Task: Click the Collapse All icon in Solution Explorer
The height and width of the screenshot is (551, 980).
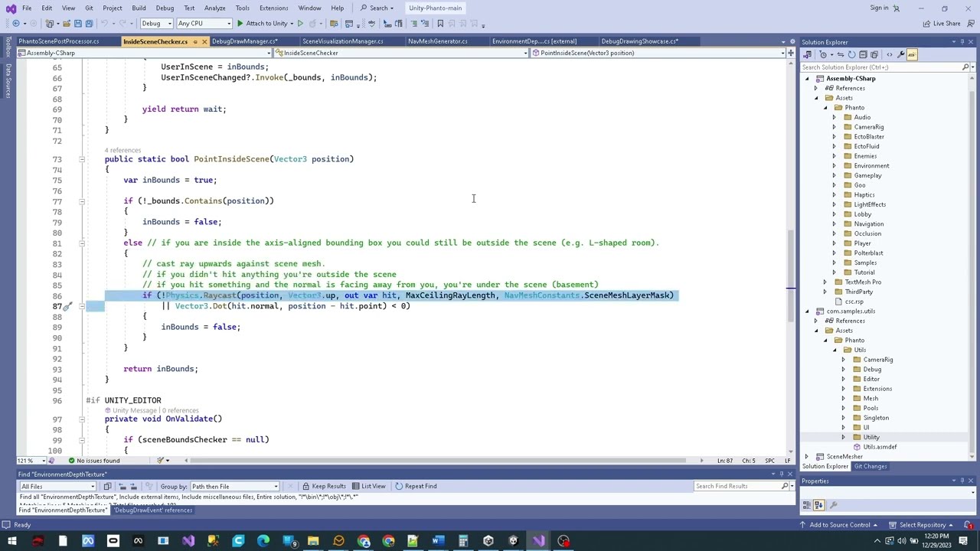Action: point(863,54)
